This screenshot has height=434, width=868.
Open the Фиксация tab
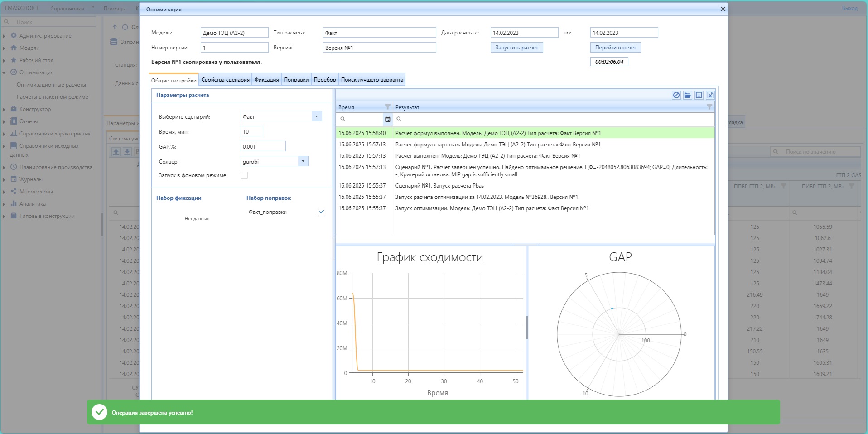point(266,80)
